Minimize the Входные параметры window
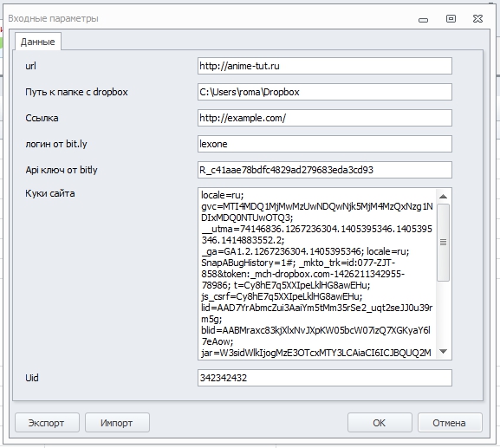Screen dimensions: 500x448 (x=423, y=20)
